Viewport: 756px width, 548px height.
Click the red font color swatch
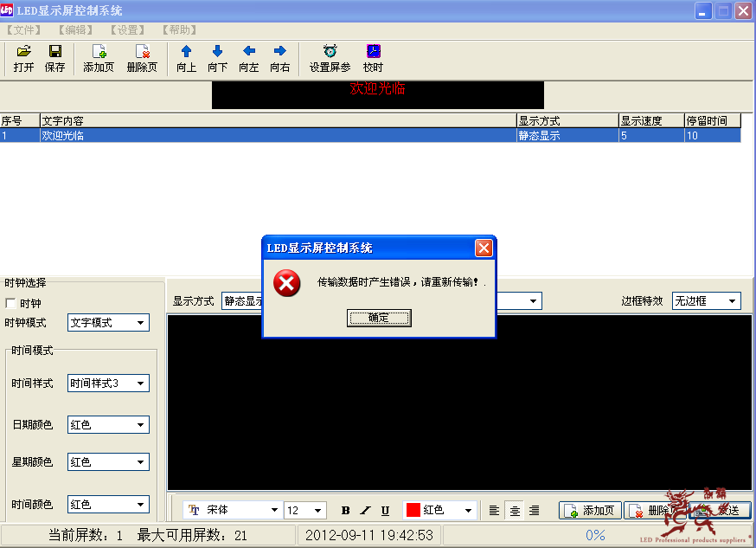[x=413, y=511]
